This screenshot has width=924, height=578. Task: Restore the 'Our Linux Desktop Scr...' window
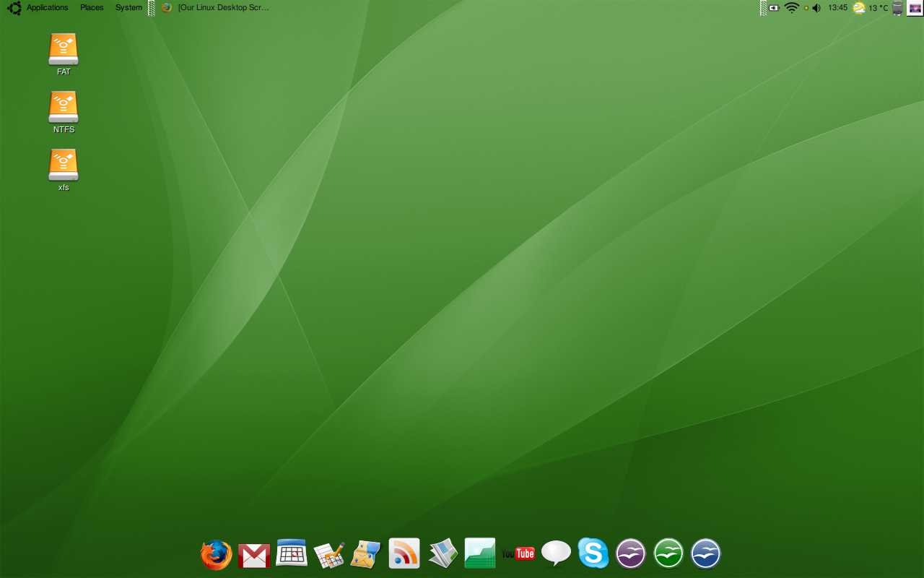point(215,8)
